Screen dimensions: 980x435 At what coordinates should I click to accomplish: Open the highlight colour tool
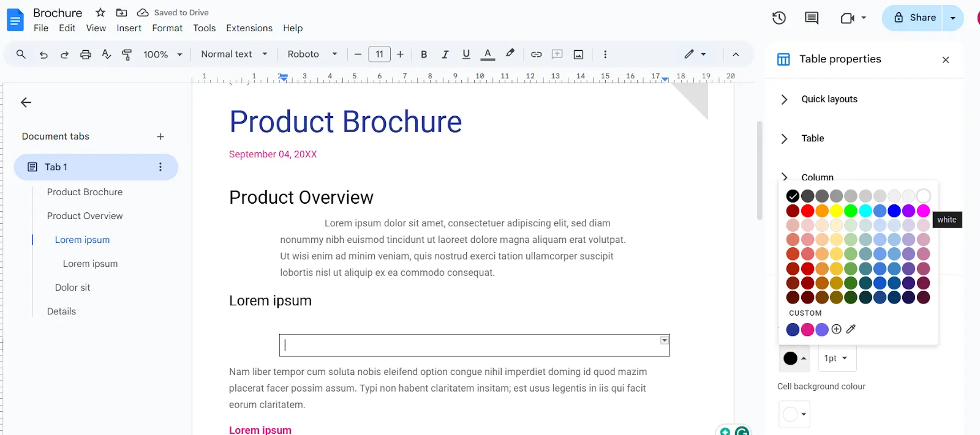click(510, 54)
